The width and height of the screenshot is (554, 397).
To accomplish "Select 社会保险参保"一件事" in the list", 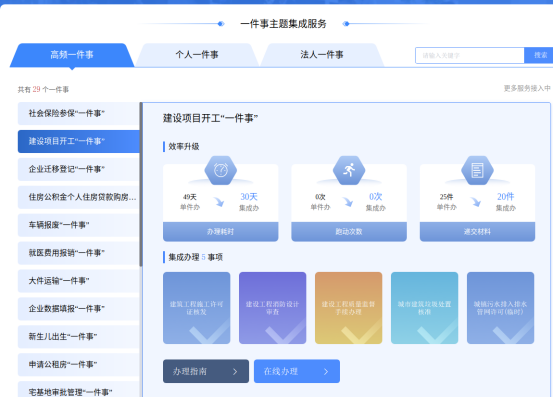I will tap(78, 113).
